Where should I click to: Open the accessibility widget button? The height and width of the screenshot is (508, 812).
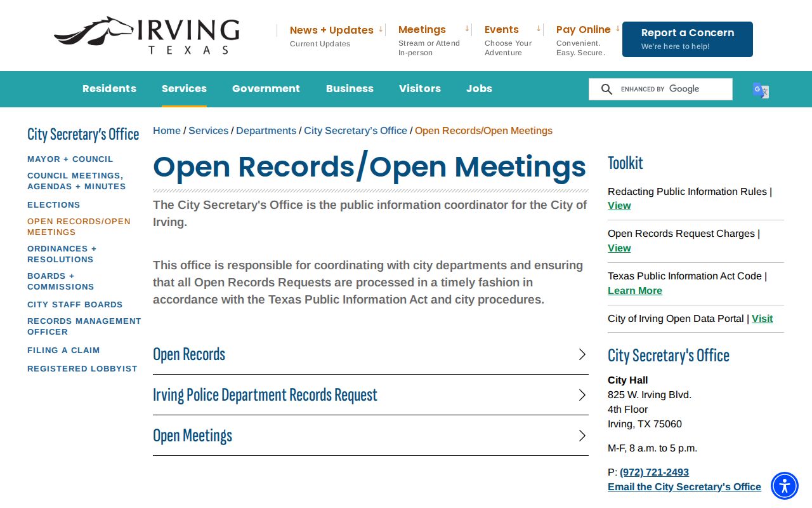tap(785, 486)
